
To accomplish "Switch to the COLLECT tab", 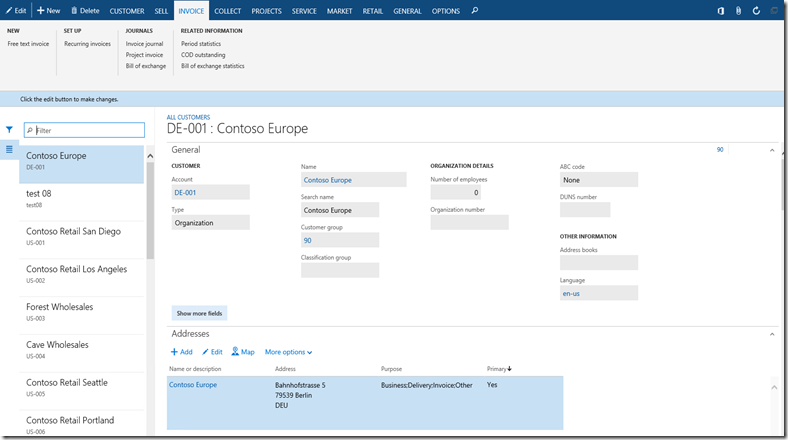I will tap(228, 11).
